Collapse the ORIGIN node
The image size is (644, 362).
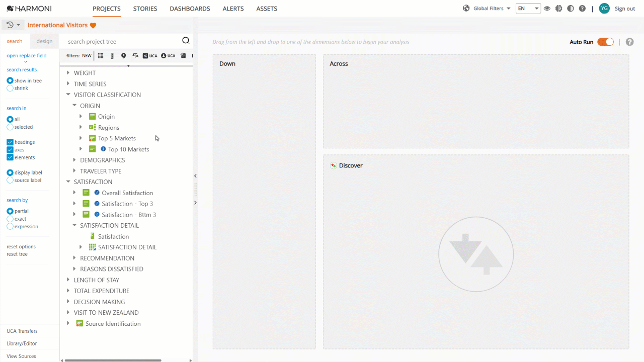(x=74, y=106)
